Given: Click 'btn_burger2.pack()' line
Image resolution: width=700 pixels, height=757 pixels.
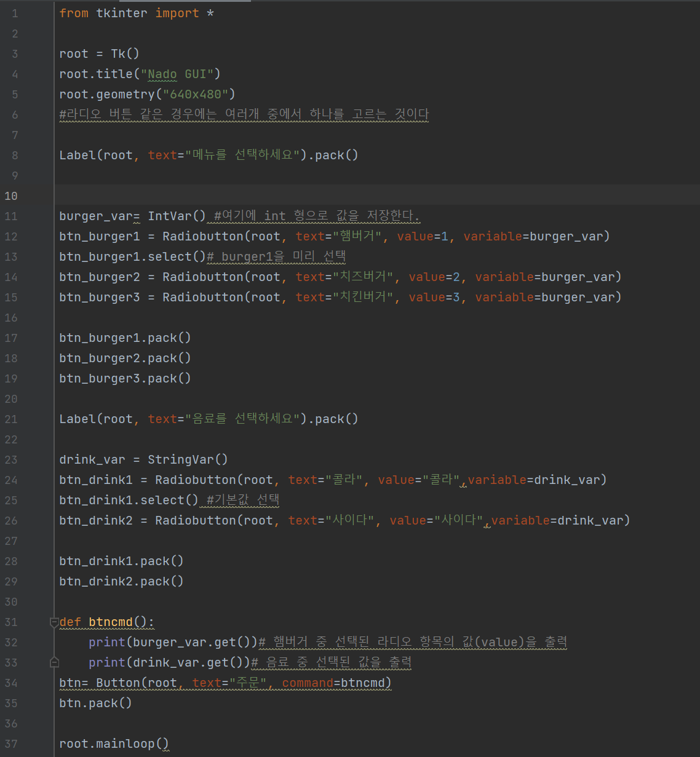Looking at the screenshot, I should [x=125, y=358].
